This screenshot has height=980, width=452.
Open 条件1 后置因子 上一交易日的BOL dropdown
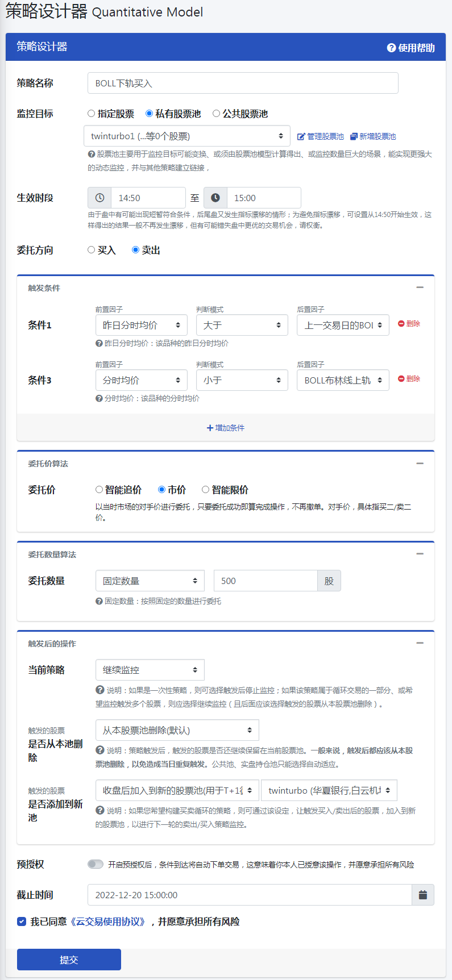coord(343,325)
